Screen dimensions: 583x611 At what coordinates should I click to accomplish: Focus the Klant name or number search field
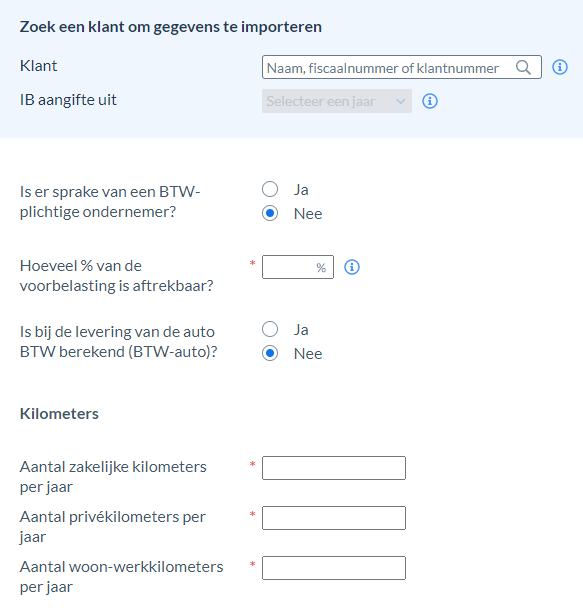402,67
